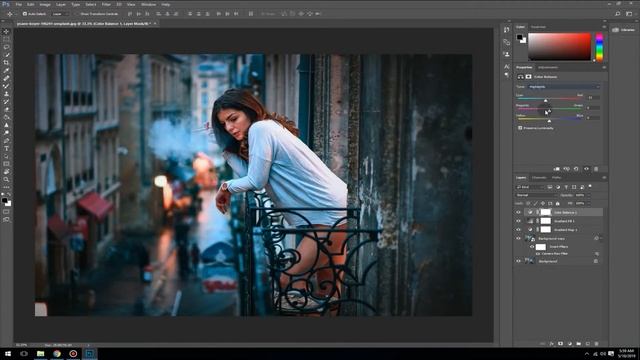
Task: Click the New adjustment layer icon
Action: [x=569, y=344]
